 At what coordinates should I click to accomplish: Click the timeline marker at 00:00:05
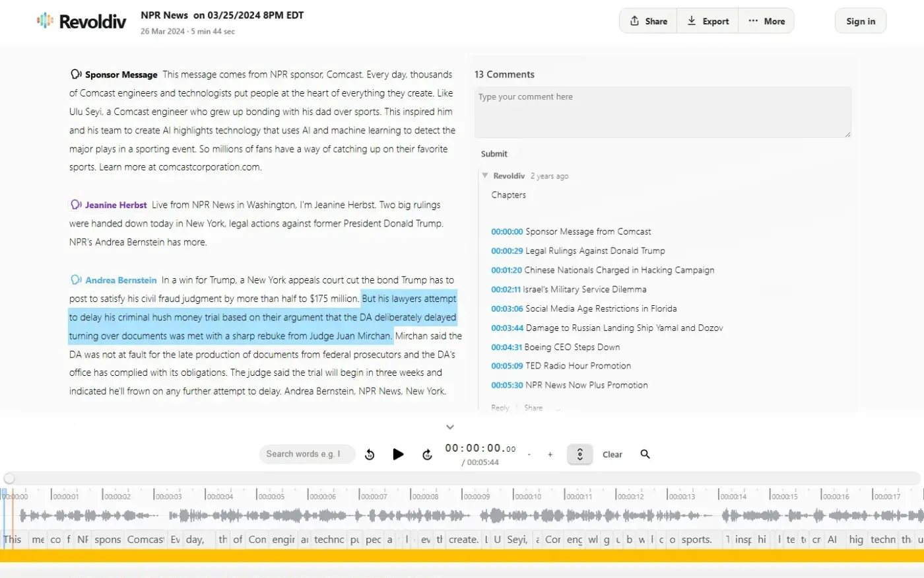click(x=271, y=496)
